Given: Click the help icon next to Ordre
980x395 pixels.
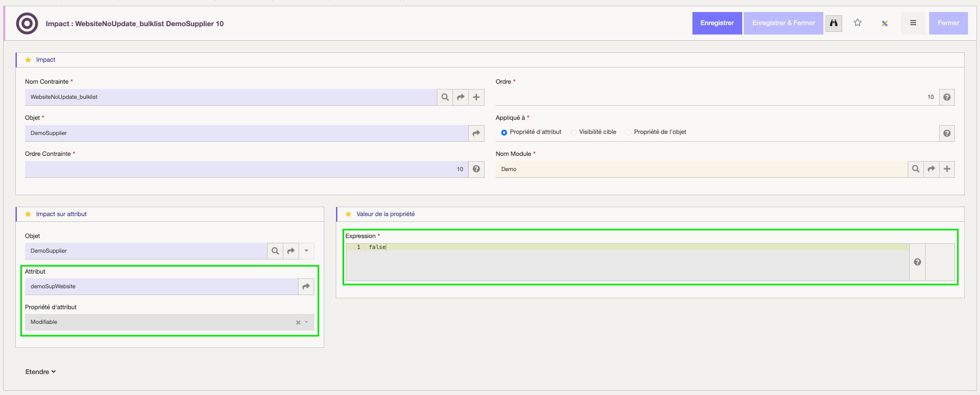Looking at the screenshot, I should pos(946,97).
